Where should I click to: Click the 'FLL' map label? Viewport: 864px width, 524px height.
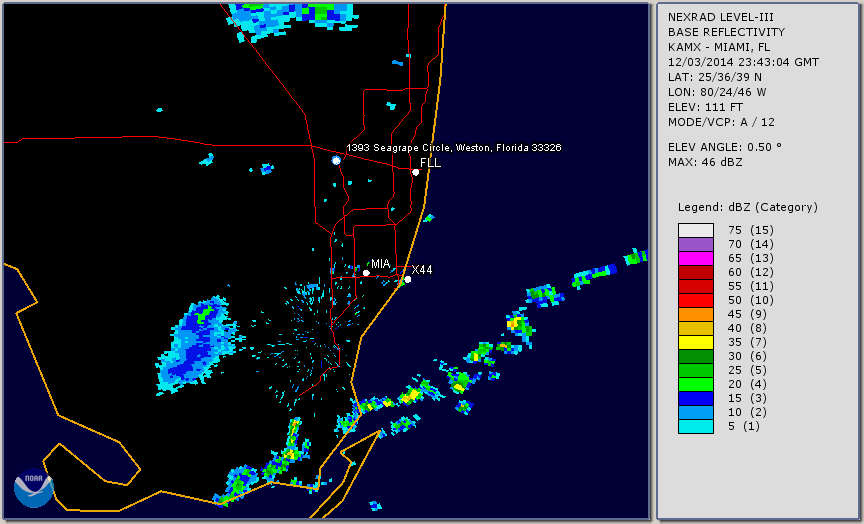tap(430, 163)
